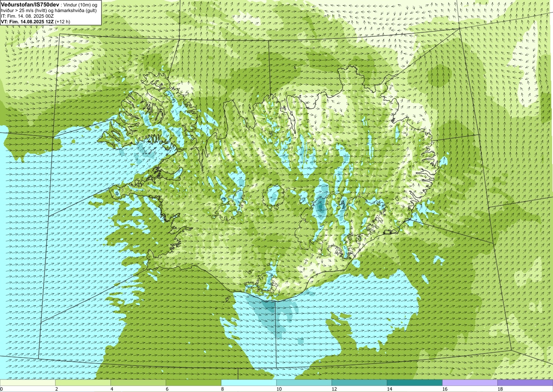
Task: Click the purple legend swatch above 18 m/s
Action: pos(525,383)
